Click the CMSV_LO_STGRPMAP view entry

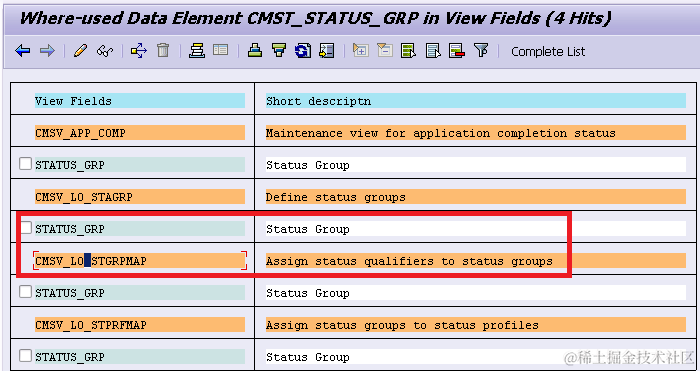click(x=140, y=261)
